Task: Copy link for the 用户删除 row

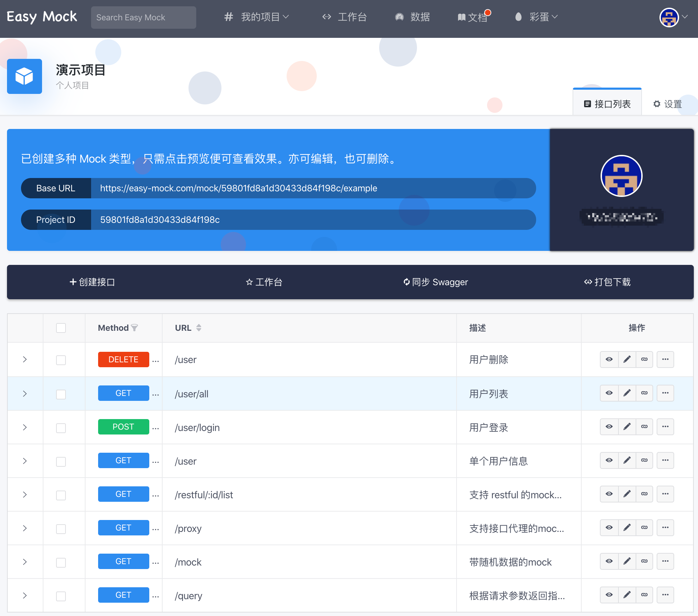Action: (644, 360)
